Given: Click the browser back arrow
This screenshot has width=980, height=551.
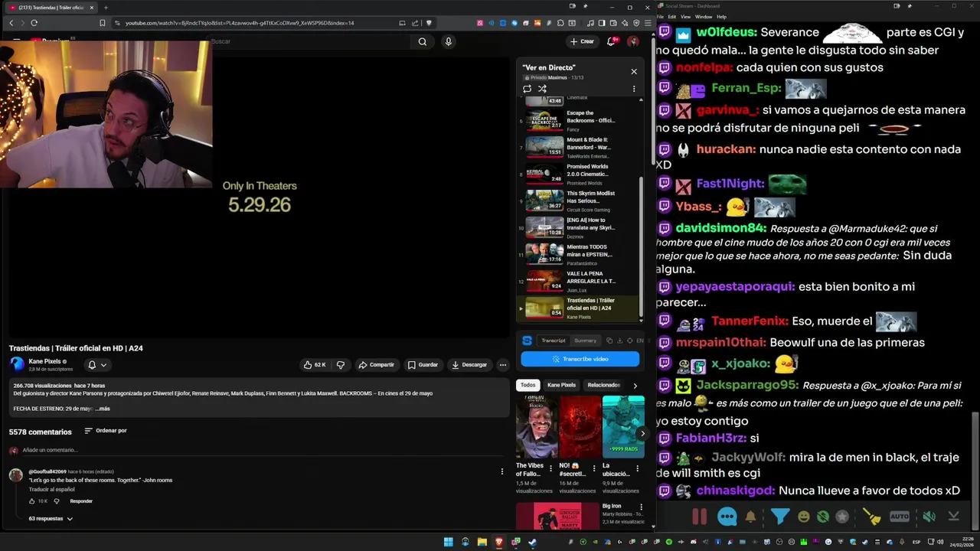Looking at the screenshot, I should [x=11, y=23].
